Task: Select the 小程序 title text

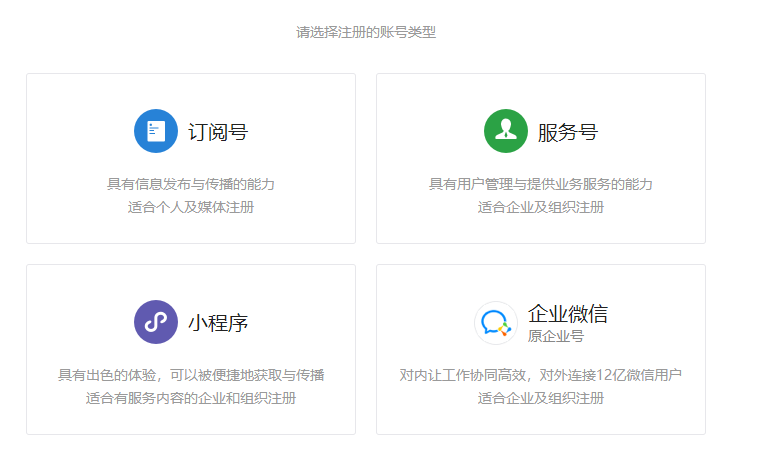Action: pos(218,323)
